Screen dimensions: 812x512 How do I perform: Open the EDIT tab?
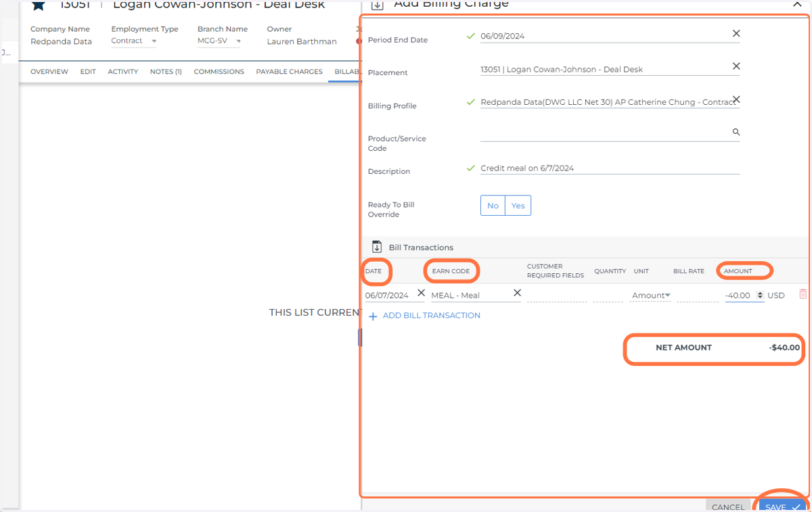[x=88, y=72]
